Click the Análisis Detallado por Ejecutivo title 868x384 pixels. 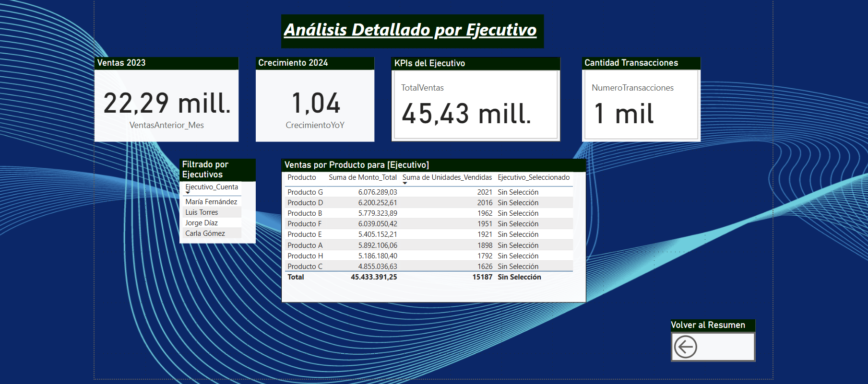tap(410, 30)
